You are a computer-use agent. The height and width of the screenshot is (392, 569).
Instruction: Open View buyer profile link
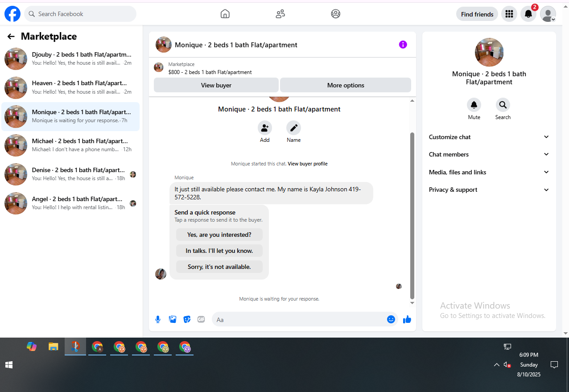(x=308, y=164)
